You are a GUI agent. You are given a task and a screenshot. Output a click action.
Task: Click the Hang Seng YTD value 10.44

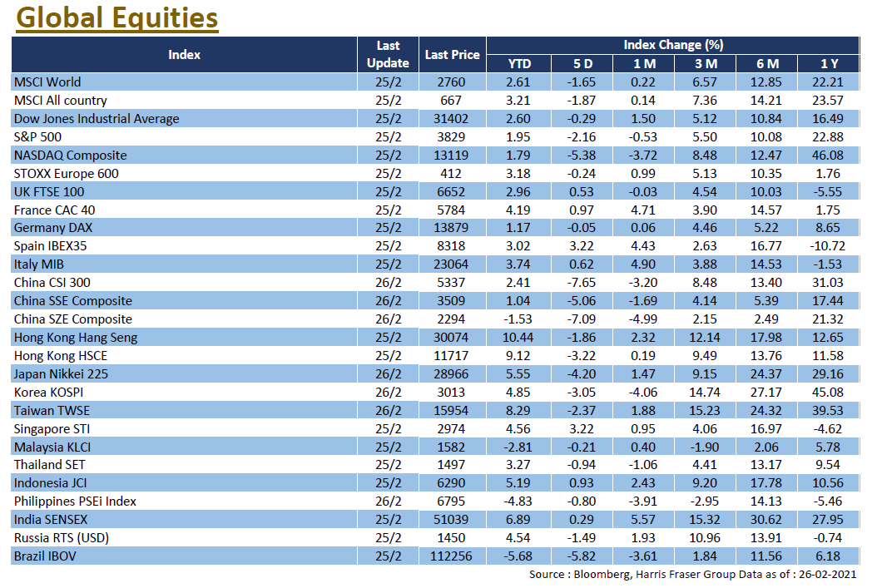(x=518, y=338)
